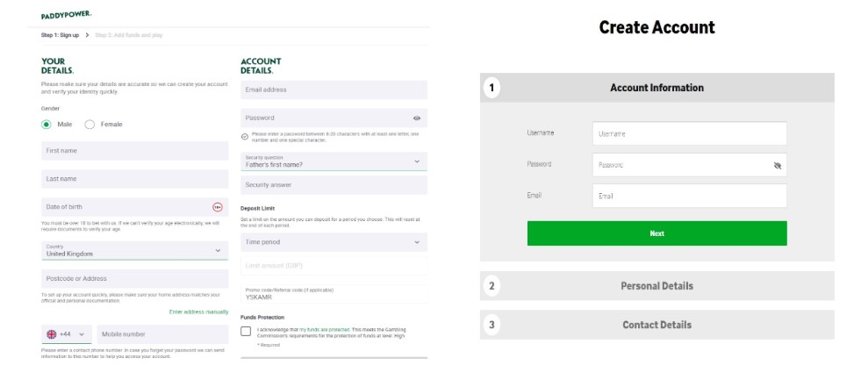Click the step 1 number circle

coord(491,88)
